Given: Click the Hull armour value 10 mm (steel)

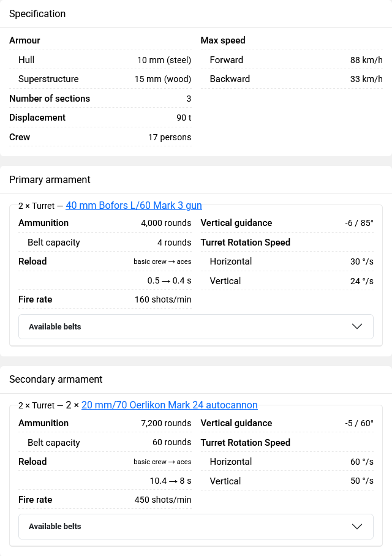Looking at the screenshot, I should 164,60.
